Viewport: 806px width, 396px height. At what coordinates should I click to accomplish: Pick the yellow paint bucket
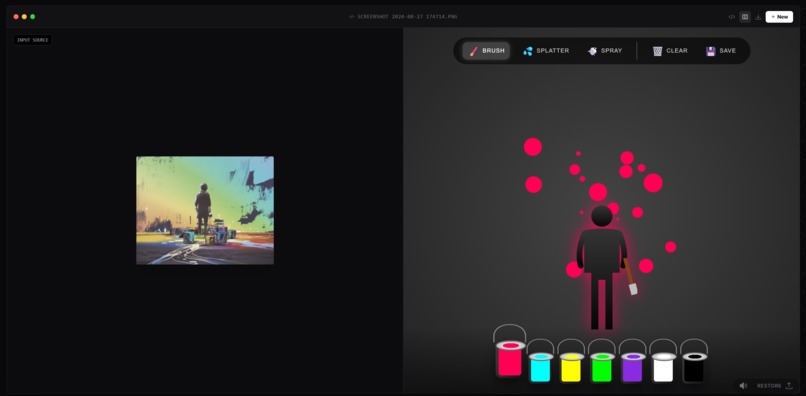(571, 361)
